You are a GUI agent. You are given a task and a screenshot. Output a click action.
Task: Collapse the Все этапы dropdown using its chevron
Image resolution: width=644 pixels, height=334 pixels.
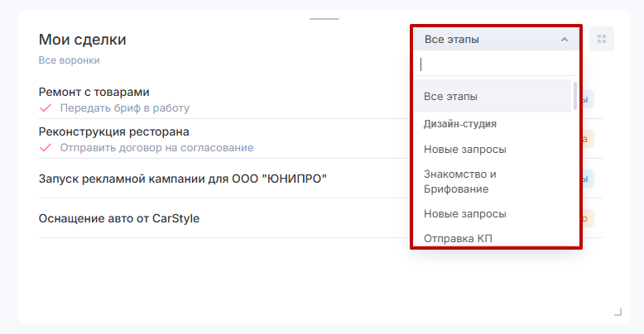(565, 39)
